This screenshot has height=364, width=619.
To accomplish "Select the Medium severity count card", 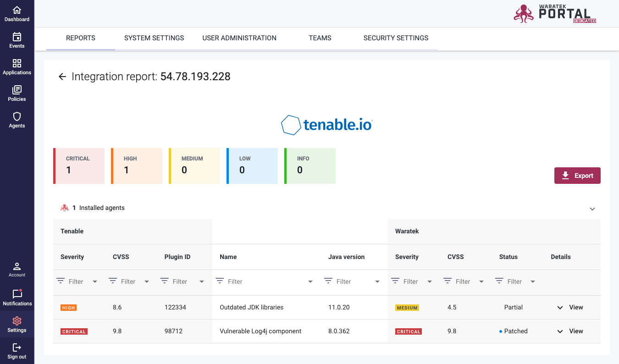I will pos(194,166).
